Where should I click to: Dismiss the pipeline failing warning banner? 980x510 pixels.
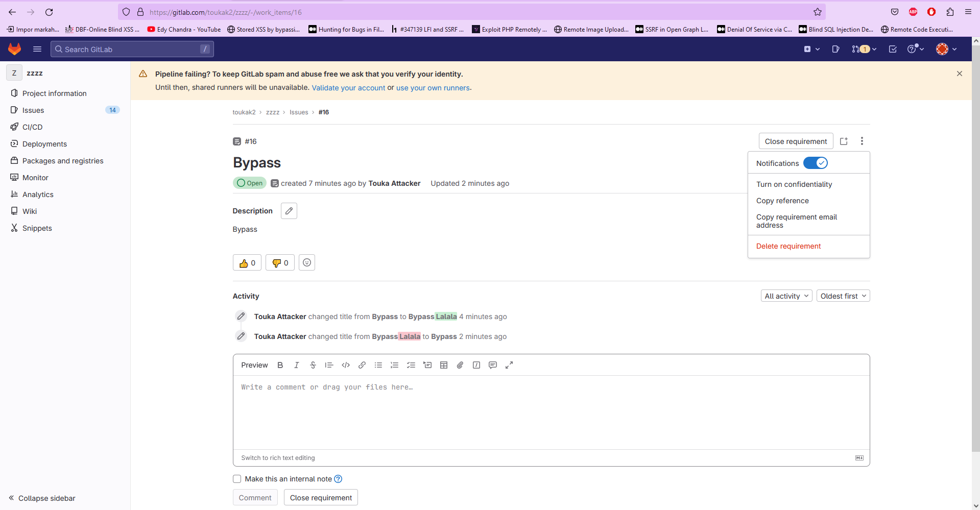coord(959,74)
